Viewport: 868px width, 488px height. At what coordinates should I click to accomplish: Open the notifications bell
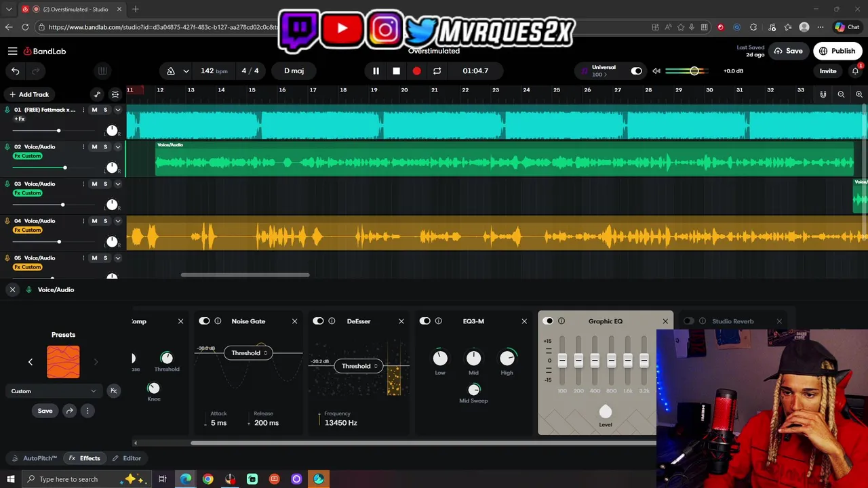point(855,70)
